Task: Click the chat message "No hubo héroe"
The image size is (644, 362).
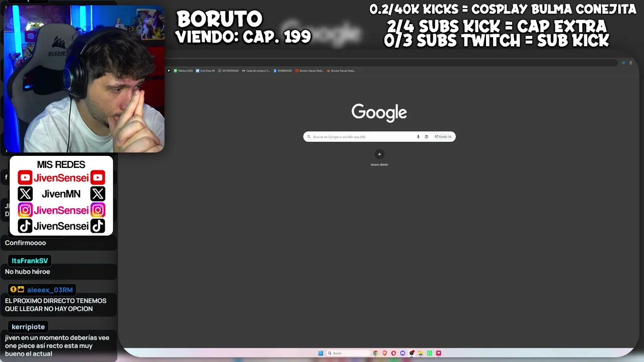Action: click(28, 271)
